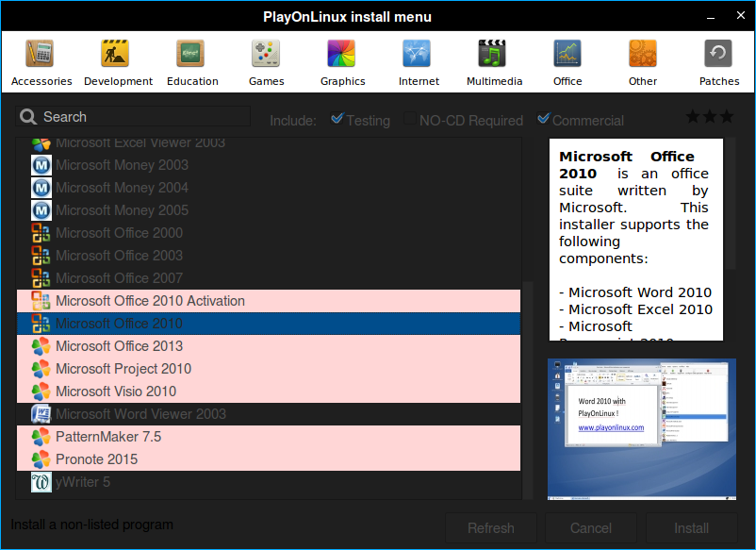The height and width of the screenshot is (550, 756).
Task: Click the Install button
Action: (x=691, y=528)
